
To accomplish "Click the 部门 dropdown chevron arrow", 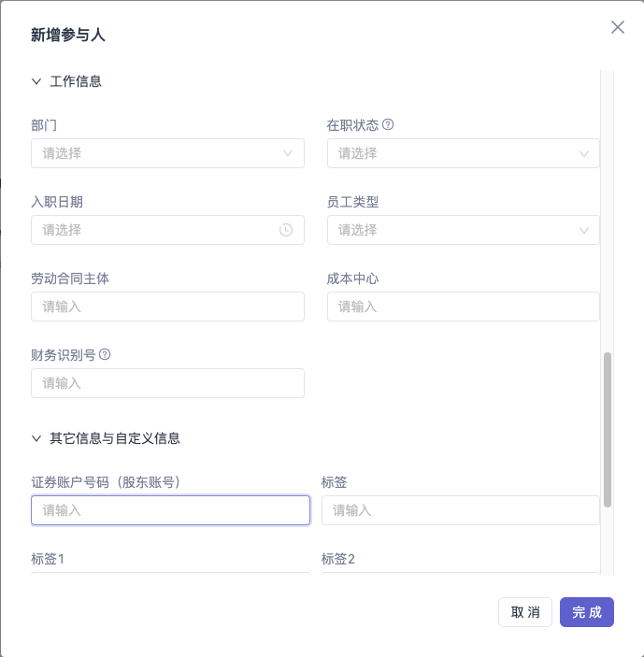I will coord(288,153).
